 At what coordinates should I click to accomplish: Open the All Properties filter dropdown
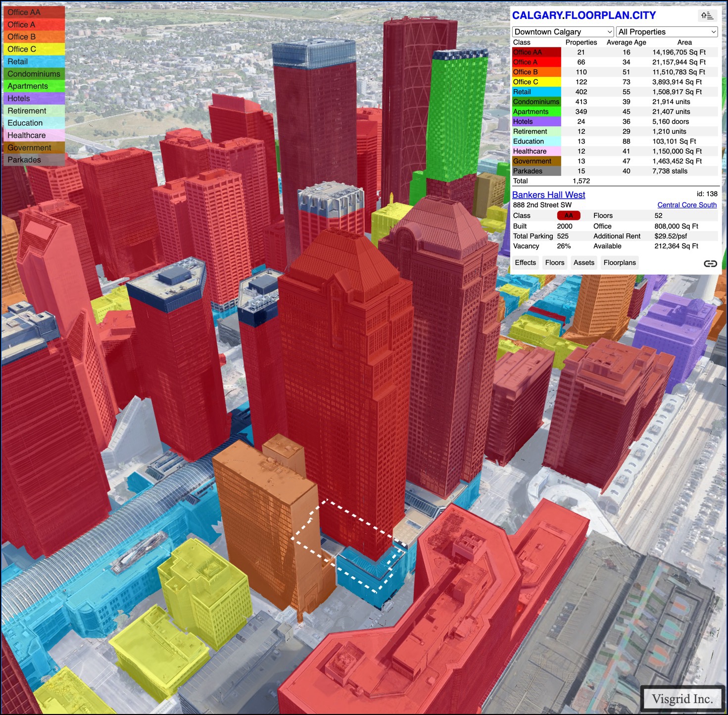(x=667, y=32)
